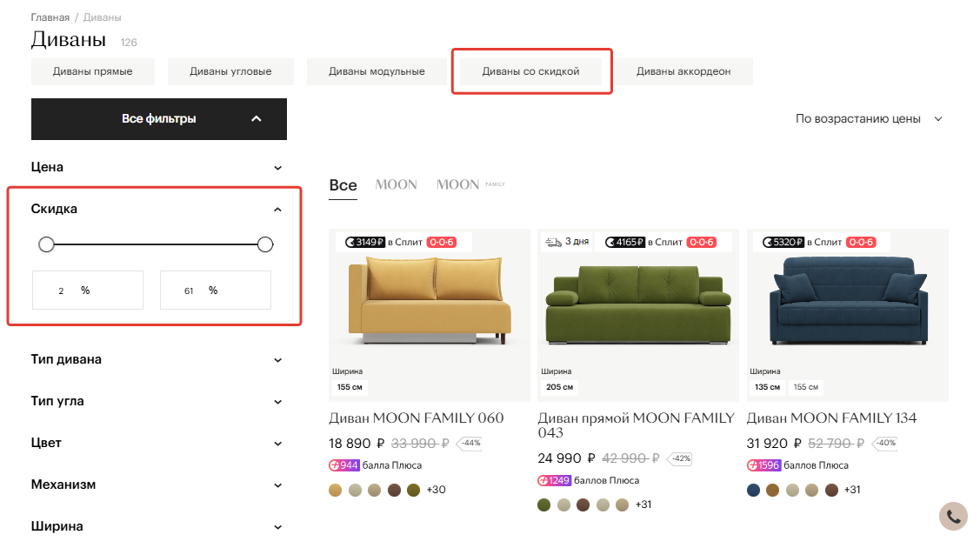Open the Диван MOON FAMILY 060 link
Viewport: 980px width, 548px height.
pyautogui.click(x=417, y=418)
